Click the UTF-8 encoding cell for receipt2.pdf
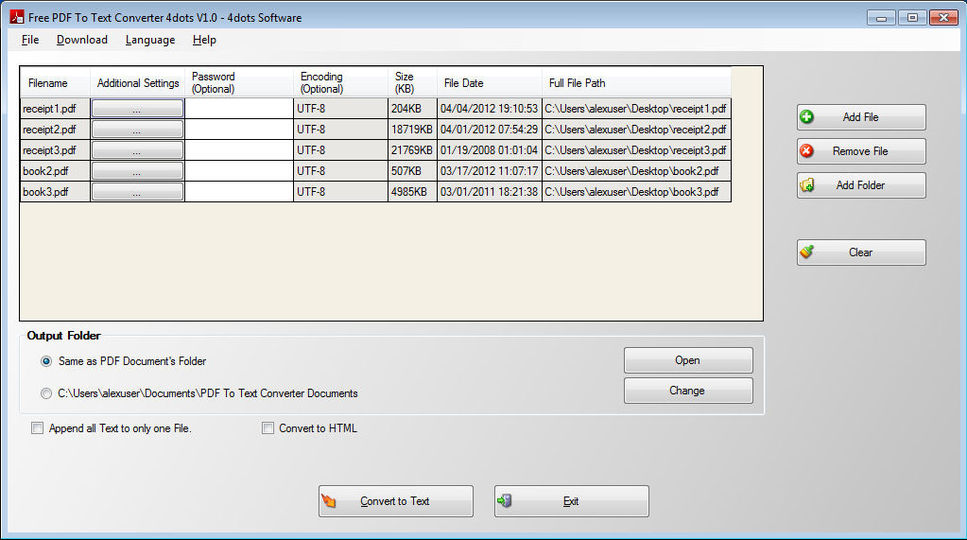The width and height of the screenshot is (967, 540). [341, 129]
